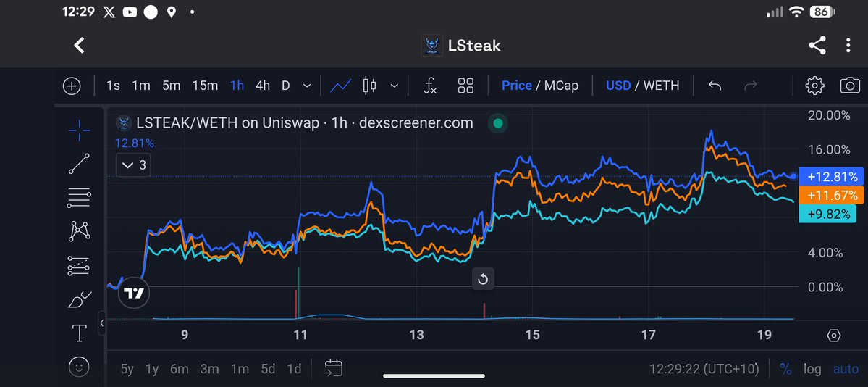This screenshot has height=387, width=868.
Task: Set date range to 1d
Action: point(294,369)
